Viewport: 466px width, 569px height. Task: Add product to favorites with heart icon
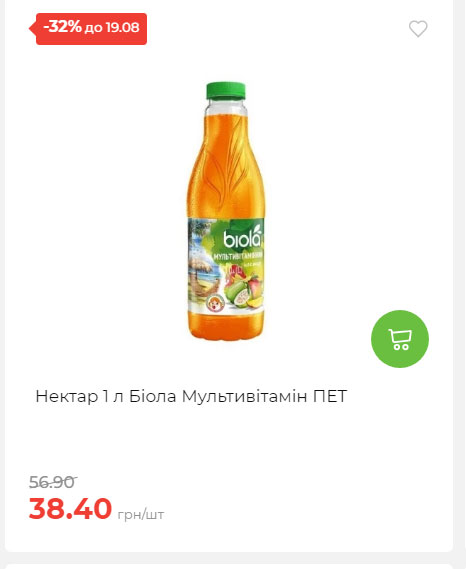pyautogui.click(x=418, y=29)
